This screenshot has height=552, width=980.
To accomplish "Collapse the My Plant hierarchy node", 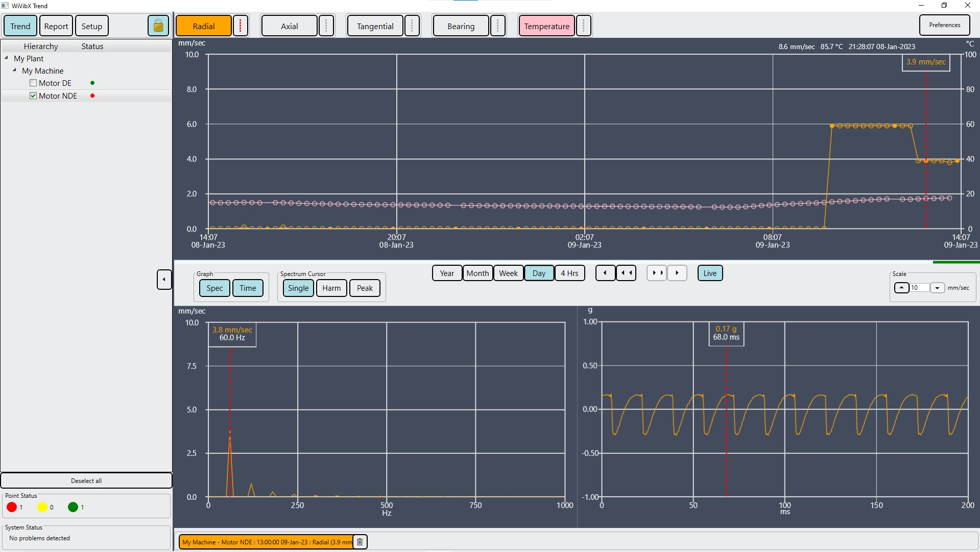I will click(7, 58).
